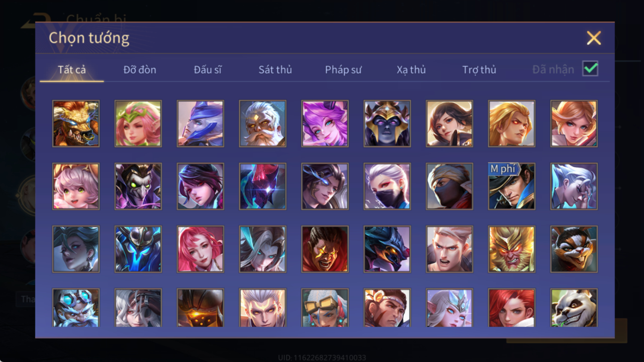Select the purple-haired girl hero portrait
Screen dimensions: 644x362
325,124
